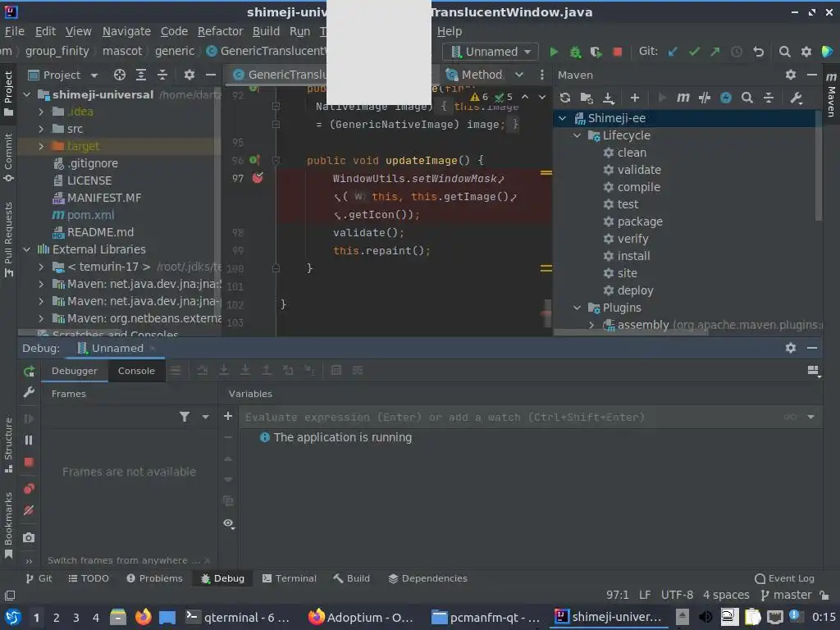Collapse all in Maven toolbar
The height and width of the screenshot is (630, 840).
(x=768, y=98)
